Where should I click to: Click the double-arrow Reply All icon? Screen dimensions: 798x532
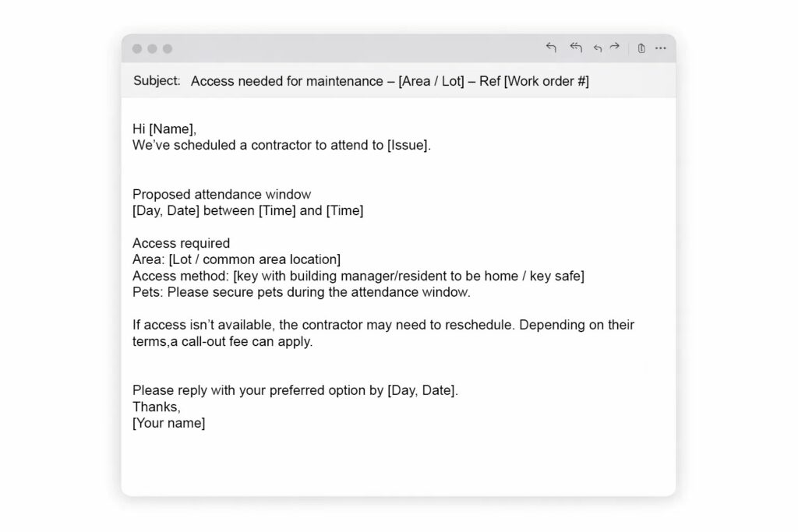point(576,48)
